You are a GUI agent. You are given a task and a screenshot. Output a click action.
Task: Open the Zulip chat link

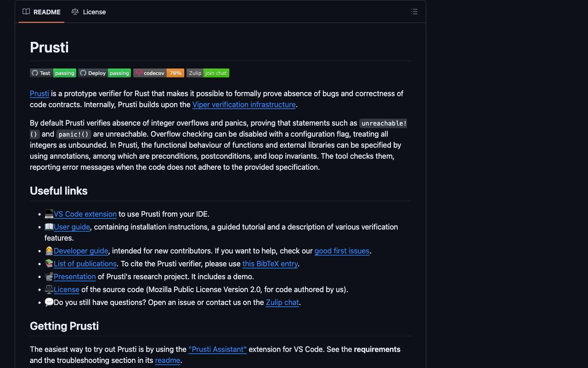[283, 302]
